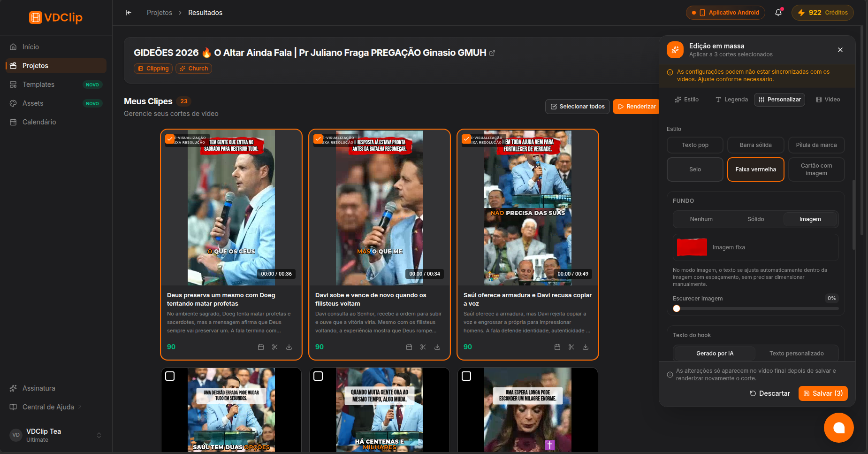Click the Salvar (3) button

(823, 393)
